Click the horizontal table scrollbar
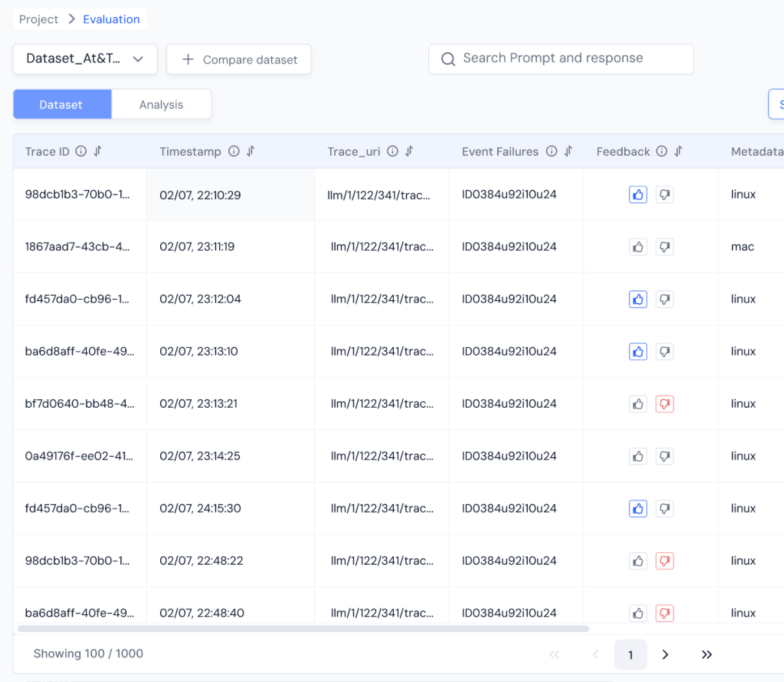The height and width of the screenshot is (682, 784). pyautogui.click(x=303, y=628)
